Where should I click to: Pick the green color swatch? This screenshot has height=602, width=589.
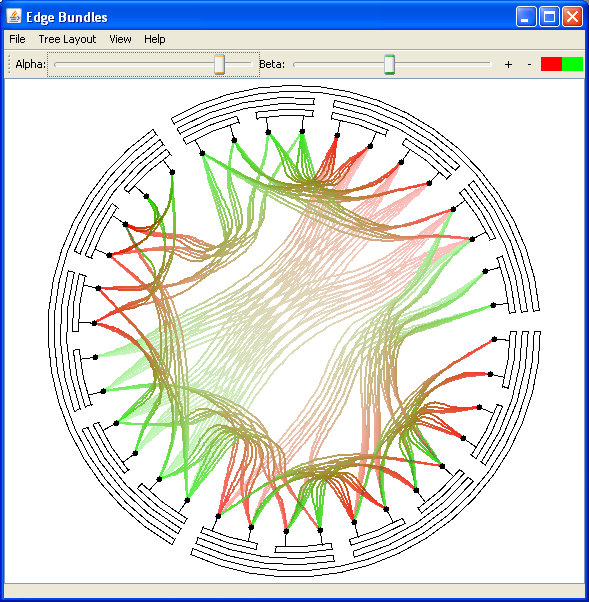pyautogui.click(x=572, y=64)
